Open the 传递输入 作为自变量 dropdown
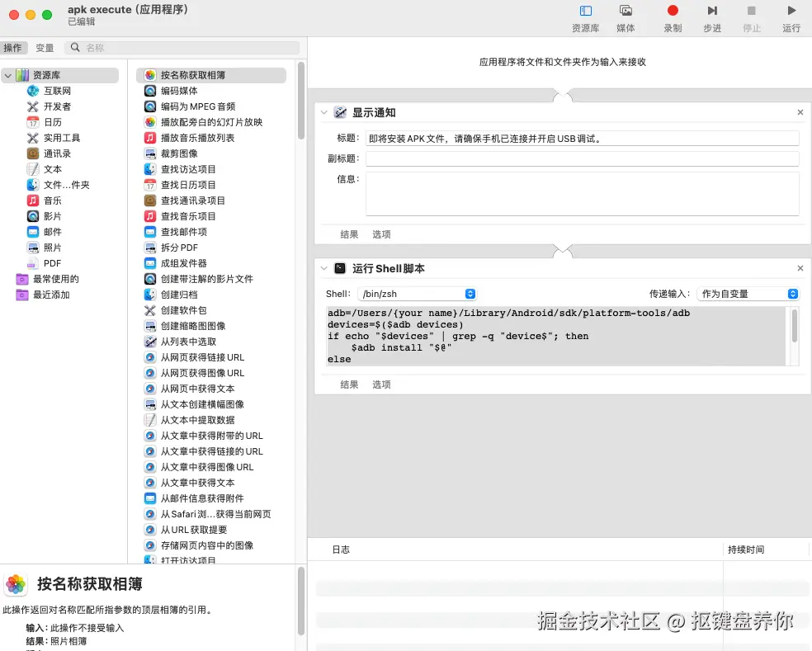 click(x=748, y=295)
